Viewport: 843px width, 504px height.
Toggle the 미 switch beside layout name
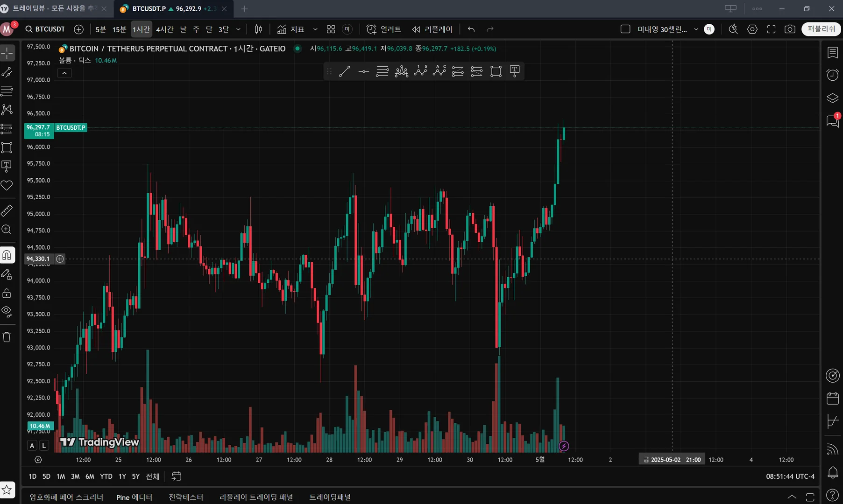[x=709, y=29]
